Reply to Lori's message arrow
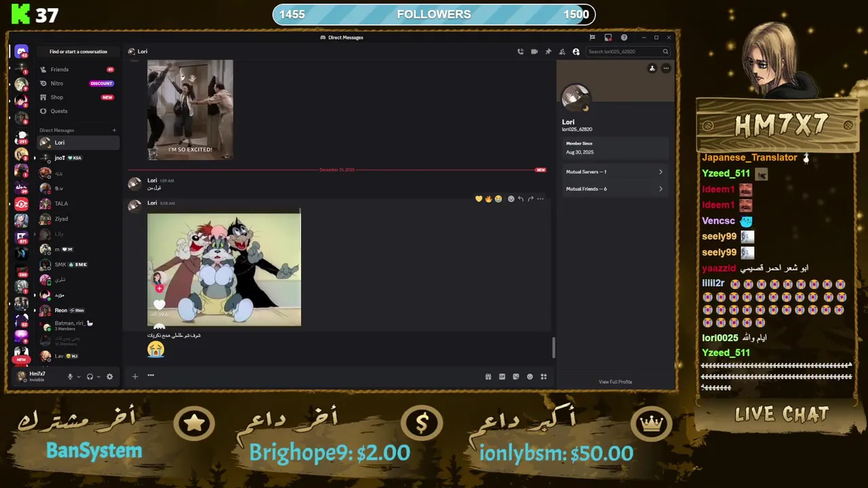868x488 pixels. click(x=520, y=199)
